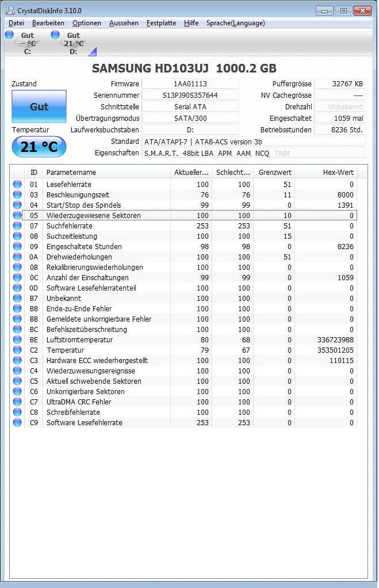
Task: Click status orb for Lesefehlerrate row
Action: [17, 184]
